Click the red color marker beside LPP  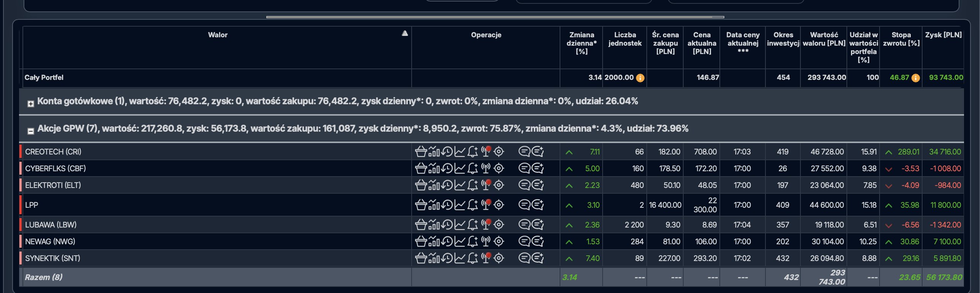(21, 205)
